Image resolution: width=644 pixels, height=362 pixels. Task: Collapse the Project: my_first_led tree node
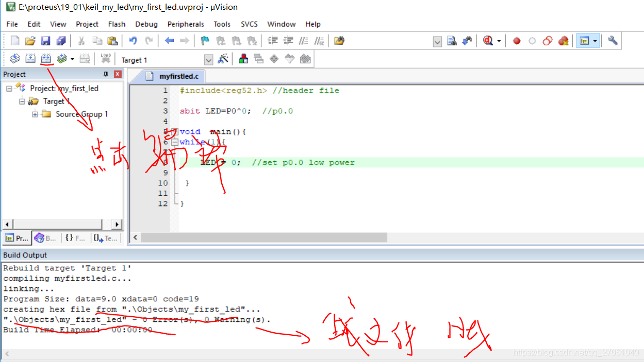coord(9,89)
